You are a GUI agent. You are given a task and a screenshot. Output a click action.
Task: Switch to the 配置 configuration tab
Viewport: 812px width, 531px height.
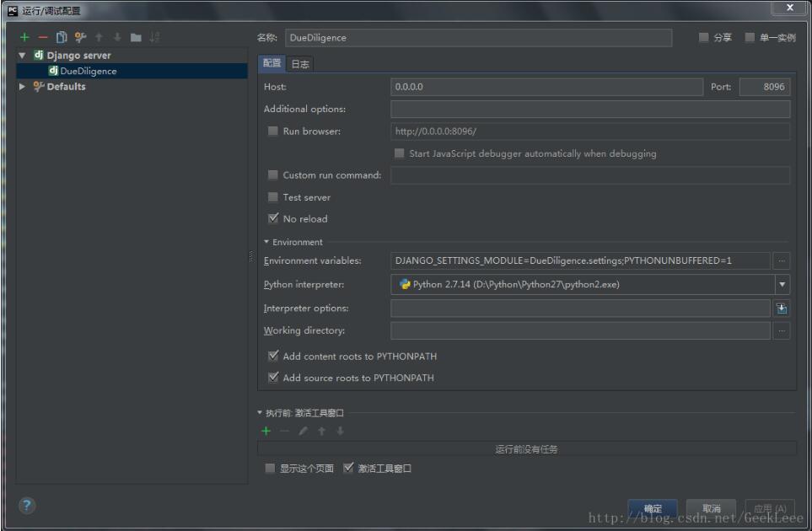point(272,63)
